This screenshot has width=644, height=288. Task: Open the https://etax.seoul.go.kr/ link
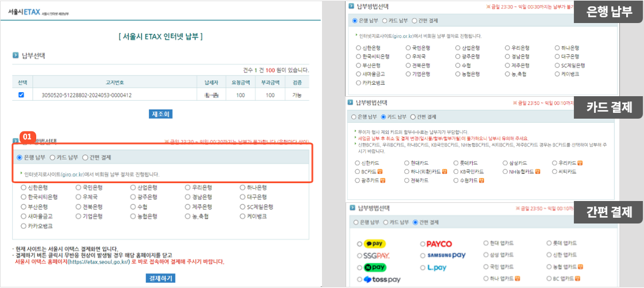[x=98, y=262]
